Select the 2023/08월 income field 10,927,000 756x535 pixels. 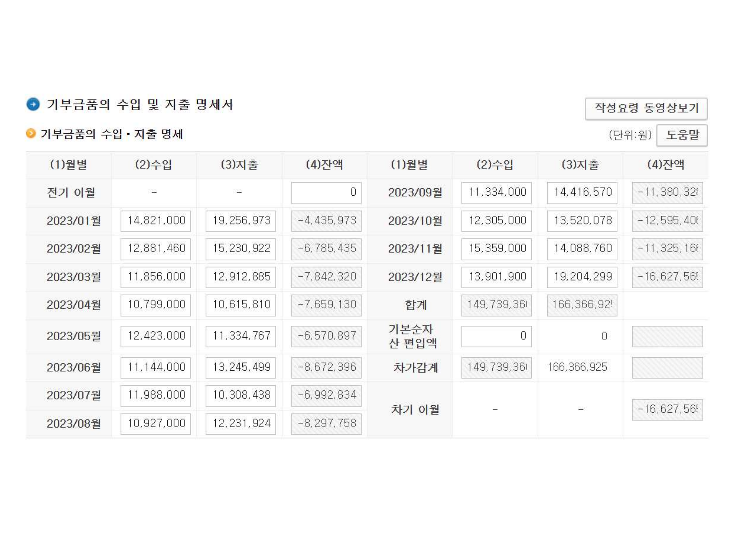pyautogui.click(x=155, y=424)
